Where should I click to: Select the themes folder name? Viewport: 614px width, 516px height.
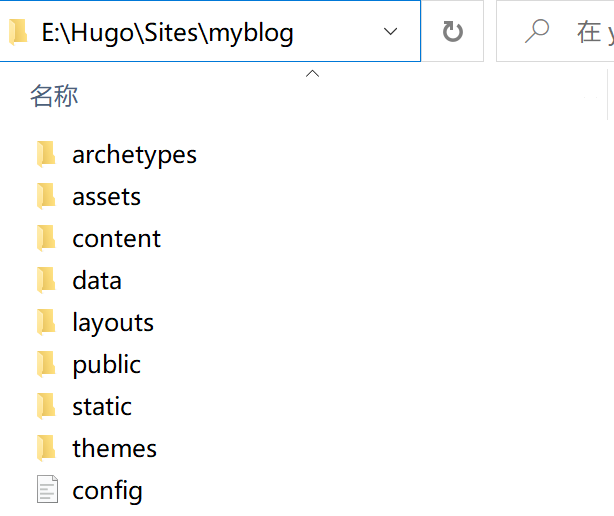(114, 449)
